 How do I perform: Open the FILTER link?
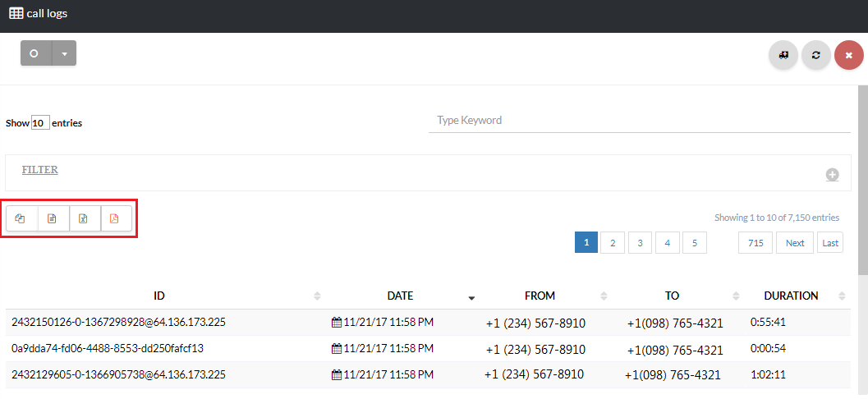[x=39, y=170]
